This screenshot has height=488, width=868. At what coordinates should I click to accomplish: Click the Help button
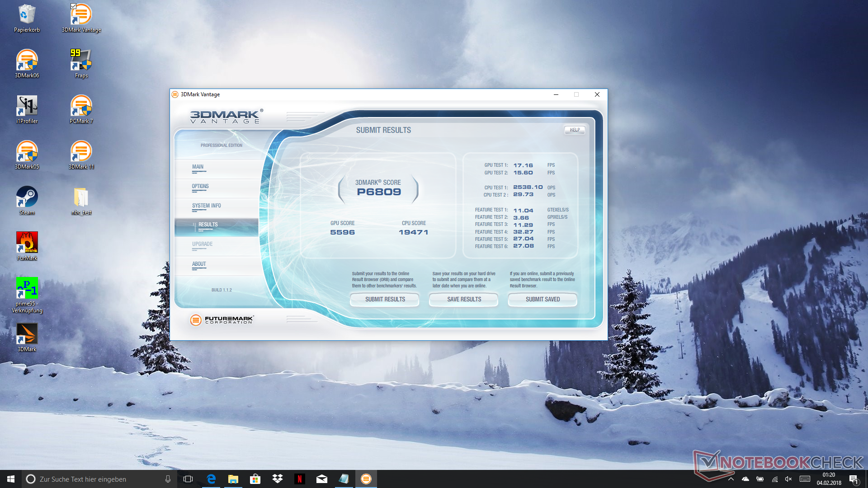coord(575,130)
